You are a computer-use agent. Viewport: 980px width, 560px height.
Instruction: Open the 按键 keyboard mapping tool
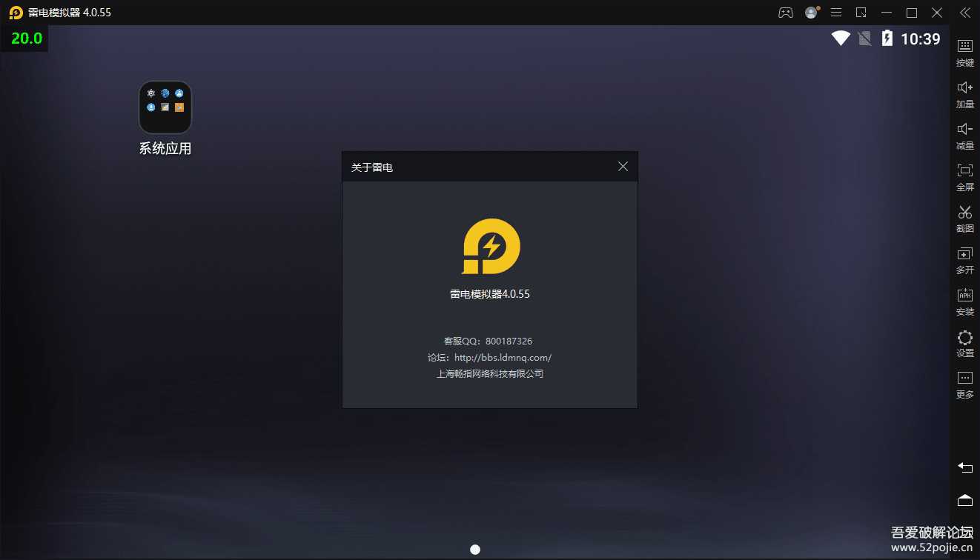coord(965,53)
